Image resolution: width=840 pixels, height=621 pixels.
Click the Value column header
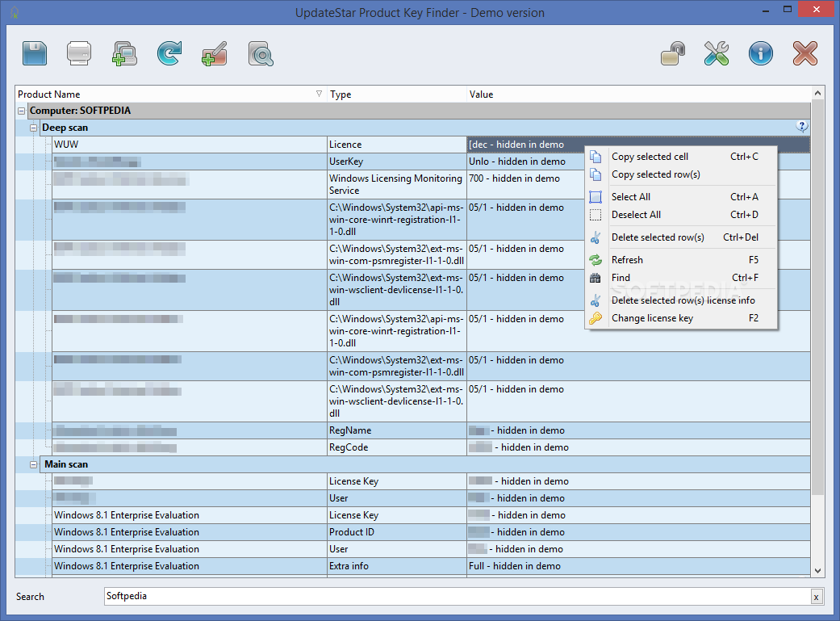click(638, 94)
